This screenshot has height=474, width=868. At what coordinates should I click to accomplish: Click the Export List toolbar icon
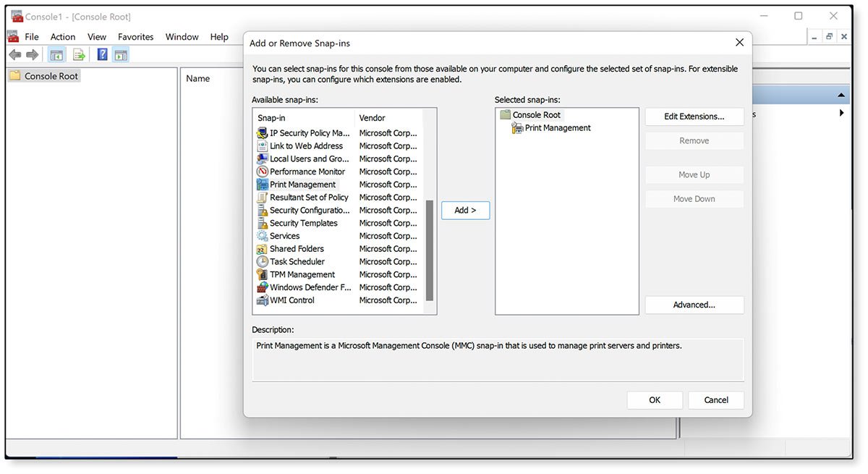(x=79, y=54)
